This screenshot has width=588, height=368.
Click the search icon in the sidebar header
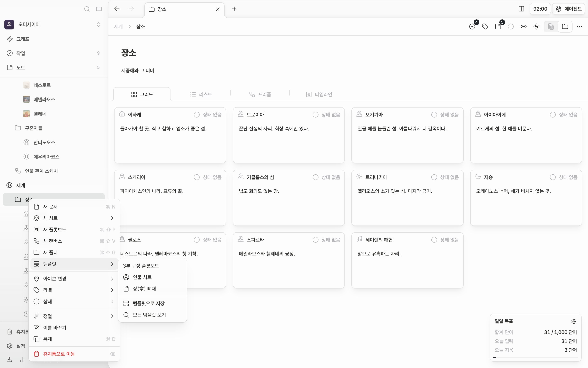click(87, 9)
